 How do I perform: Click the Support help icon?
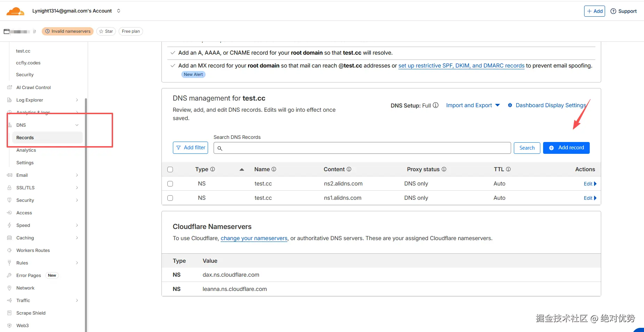point(613,11)
